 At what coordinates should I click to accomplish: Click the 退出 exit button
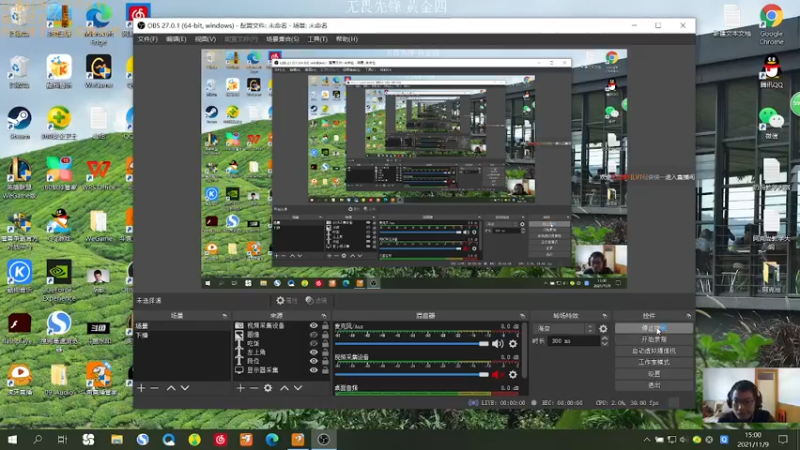tap(654, 385)
